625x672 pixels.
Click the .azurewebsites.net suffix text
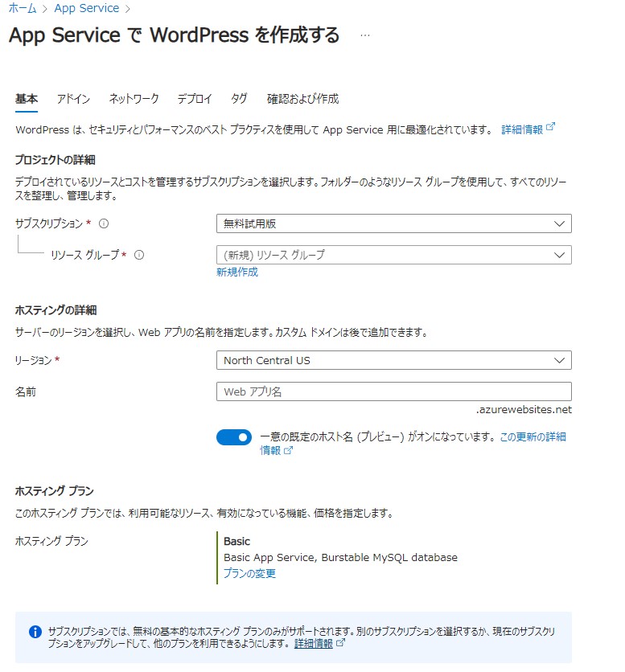click(524, 410)
